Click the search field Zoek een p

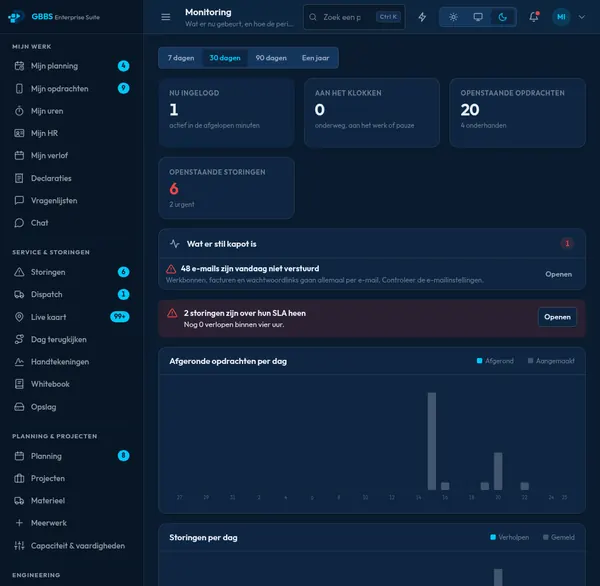pos(354,17)
